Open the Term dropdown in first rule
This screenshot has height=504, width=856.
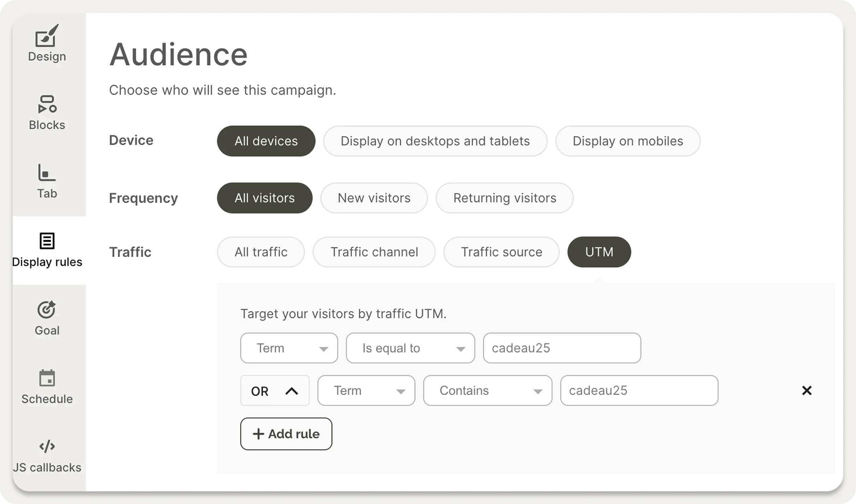click(x=289, y=348)
